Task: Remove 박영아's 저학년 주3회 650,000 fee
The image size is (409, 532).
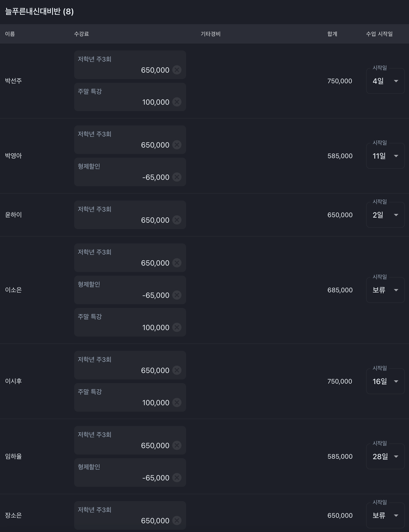Action: point(177,145)
